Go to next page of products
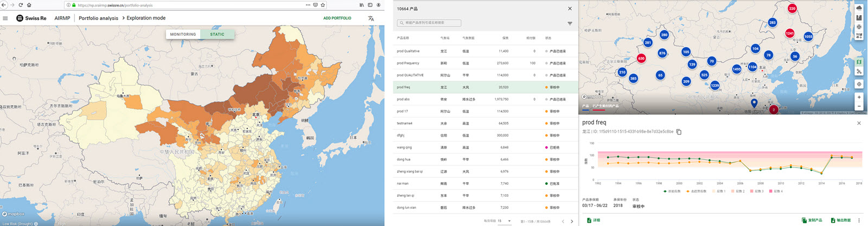868x226 pixels. pos(571,221)
